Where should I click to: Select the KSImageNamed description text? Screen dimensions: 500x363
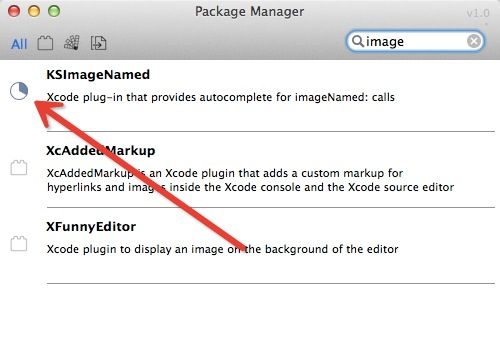point(221,97)
